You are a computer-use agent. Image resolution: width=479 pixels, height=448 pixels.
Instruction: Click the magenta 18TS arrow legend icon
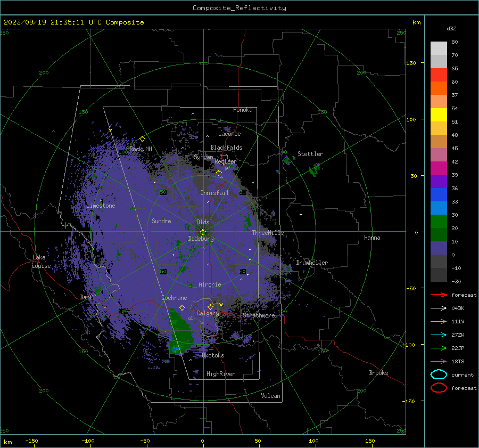[439, 362]
